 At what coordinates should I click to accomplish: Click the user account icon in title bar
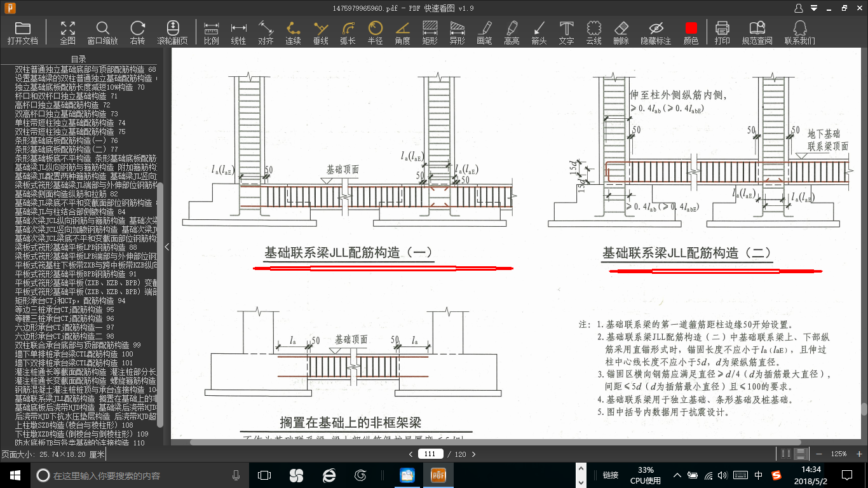(x=799, y=8)
